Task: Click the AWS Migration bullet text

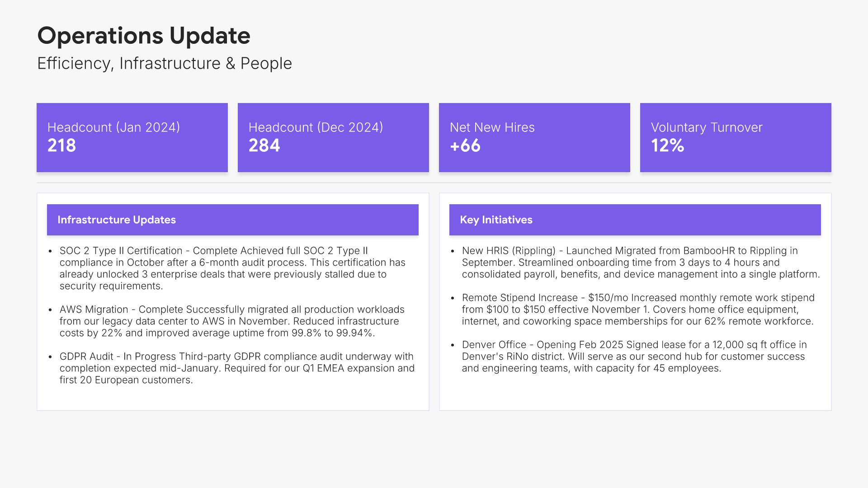Action: coord(232,321)
